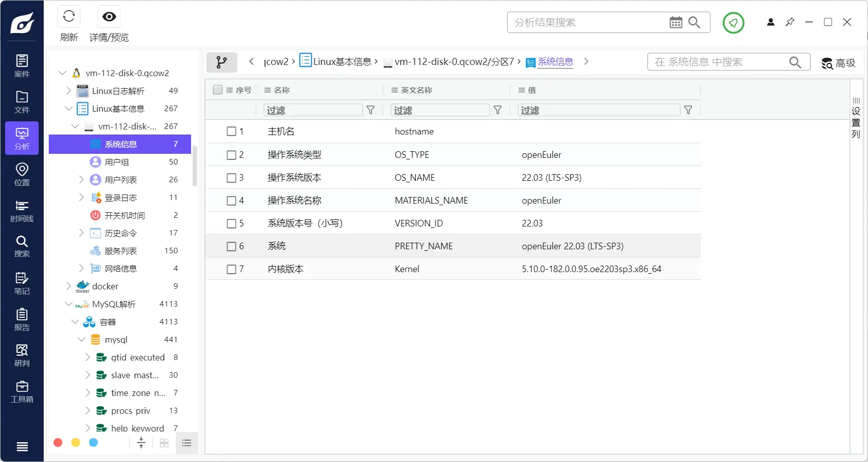Click the branch tree toggle button
This screenshot has height=462, width=868.
(x=222, y=62)
